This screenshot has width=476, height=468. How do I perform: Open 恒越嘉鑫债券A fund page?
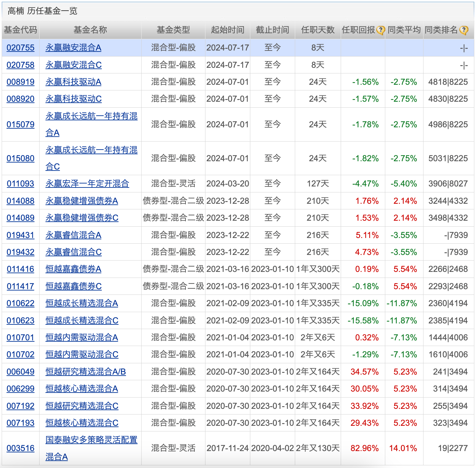pos(73,269)
